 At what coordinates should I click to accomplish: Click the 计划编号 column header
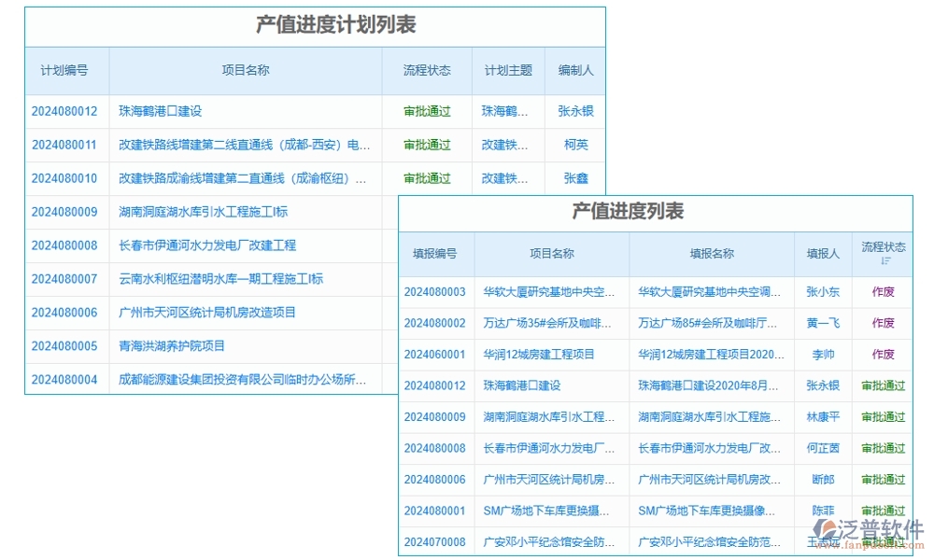65,70
